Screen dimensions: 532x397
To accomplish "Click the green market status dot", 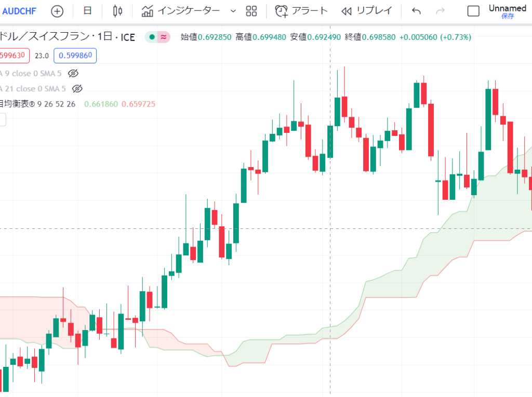I will coord(152,37).
